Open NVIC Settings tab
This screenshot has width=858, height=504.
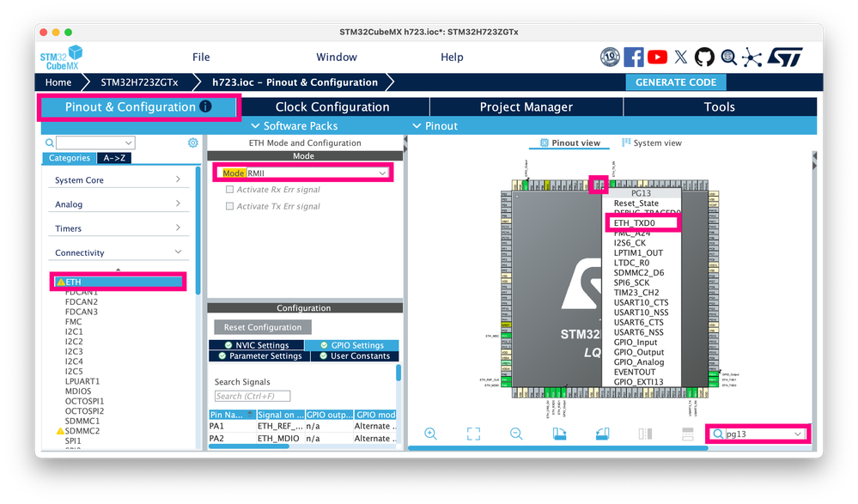pyautogui.click(x=256, y=345)
